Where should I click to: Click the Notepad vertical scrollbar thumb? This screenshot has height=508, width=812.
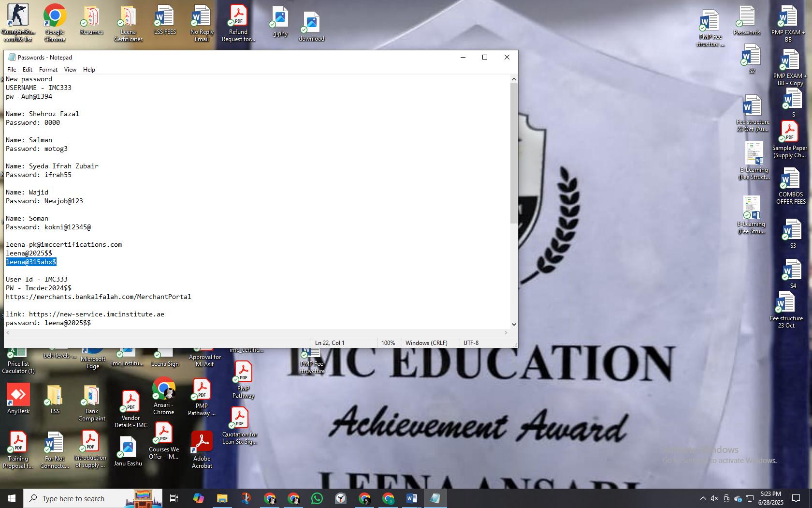514,153
